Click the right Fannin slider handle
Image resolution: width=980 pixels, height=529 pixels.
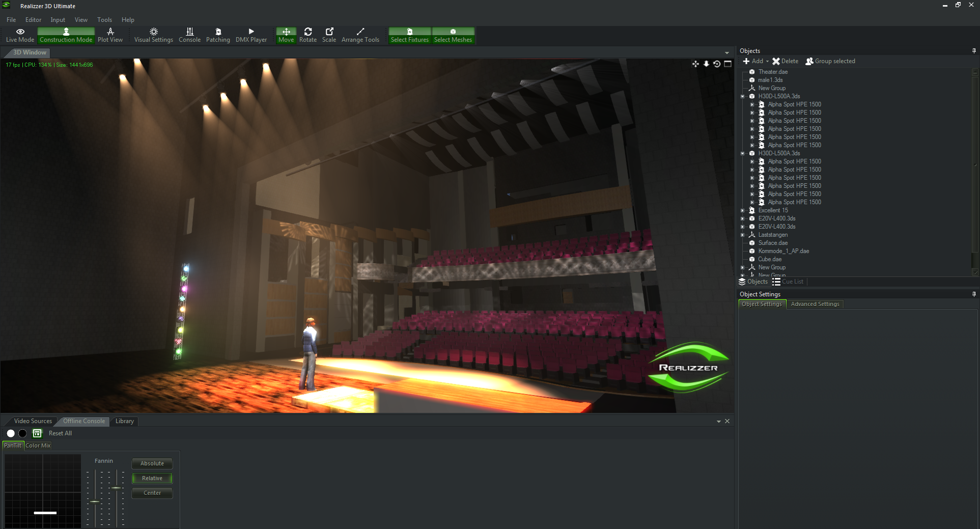coord(117,488)
